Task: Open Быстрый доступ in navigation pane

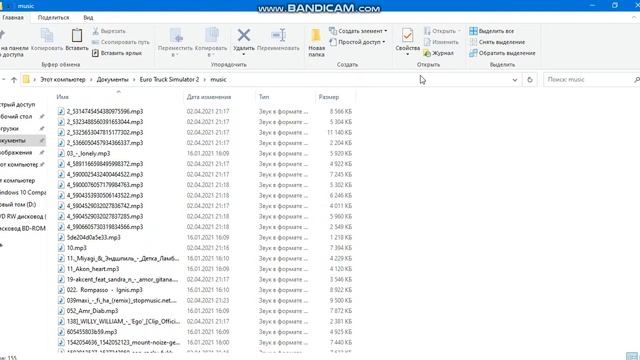Action: pos(18,104)
